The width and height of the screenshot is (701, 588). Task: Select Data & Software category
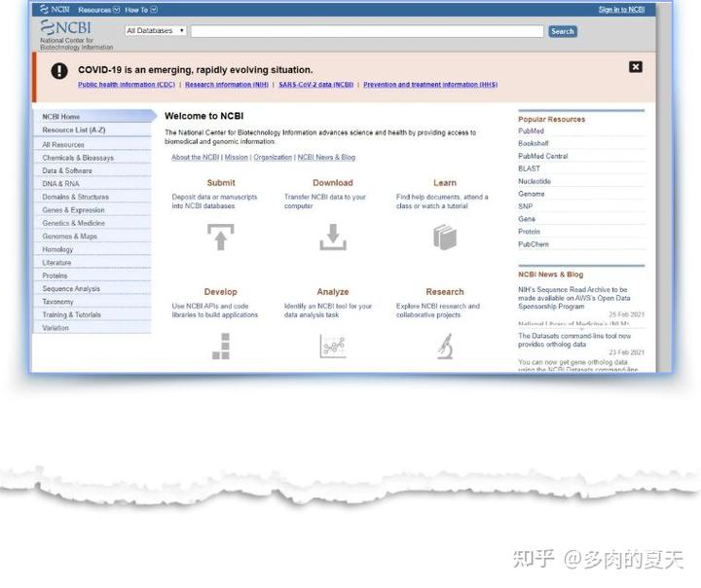point(92,170)
